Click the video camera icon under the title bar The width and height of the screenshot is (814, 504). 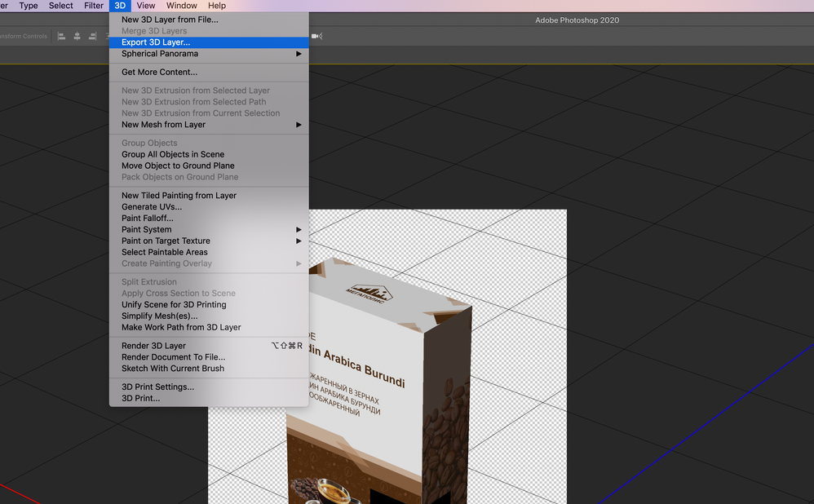315,36
